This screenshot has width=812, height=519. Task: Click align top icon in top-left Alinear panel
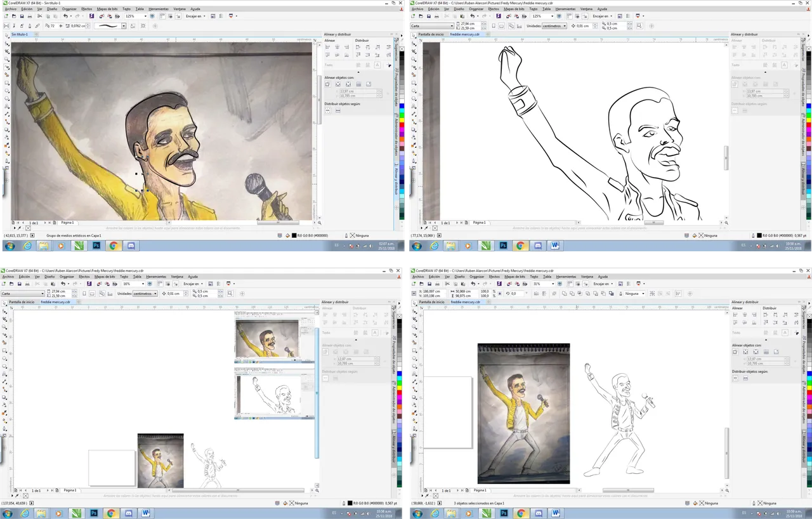(328, 55)
